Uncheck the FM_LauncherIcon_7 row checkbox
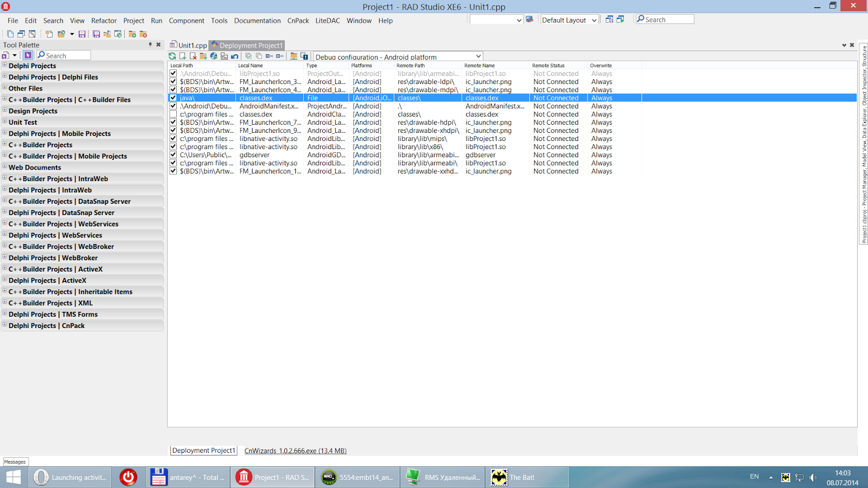The image size is (868, 488). [x=173, y=122]
